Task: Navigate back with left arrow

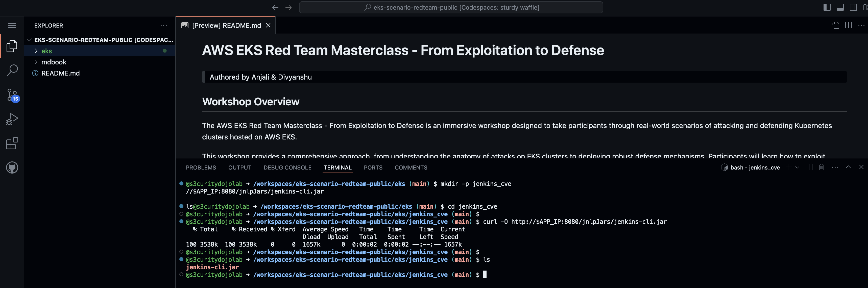Action: pos(275,7)
